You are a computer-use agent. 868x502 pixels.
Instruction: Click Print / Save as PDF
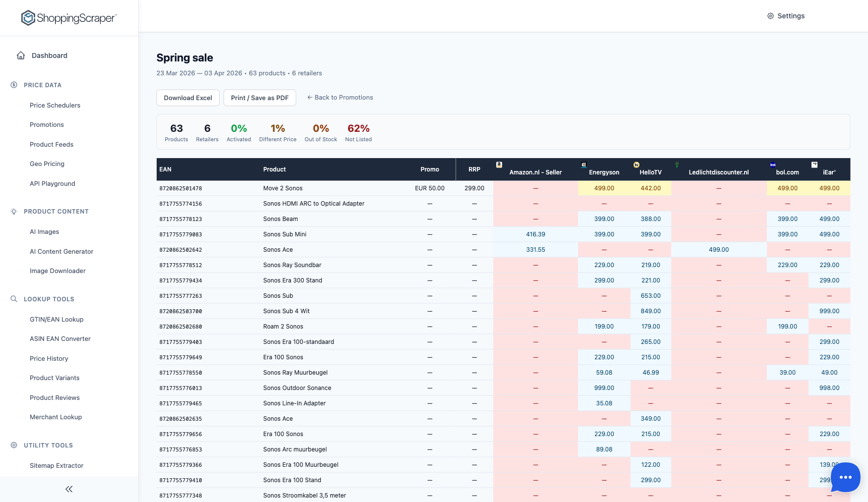[x=260, y=98]
